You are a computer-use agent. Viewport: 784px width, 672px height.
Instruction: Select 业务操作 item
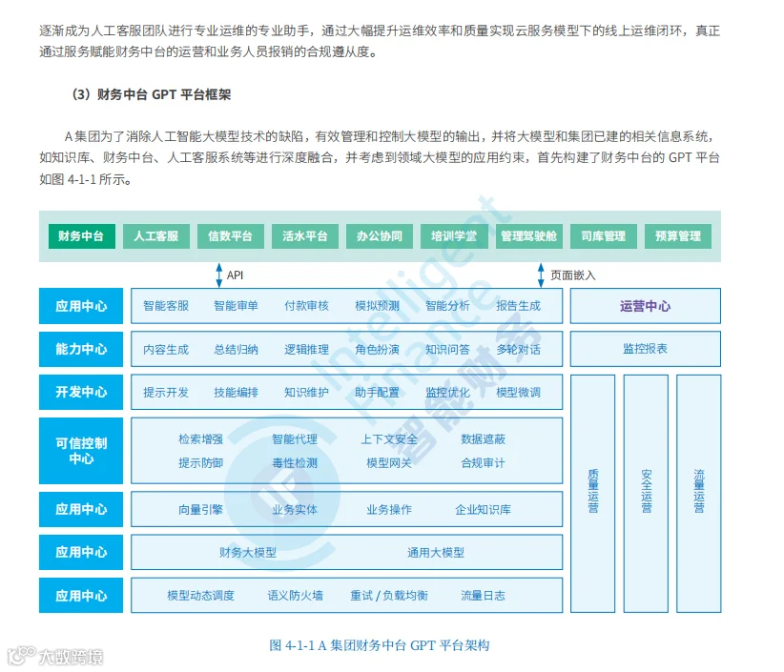[x=389, y=510]
